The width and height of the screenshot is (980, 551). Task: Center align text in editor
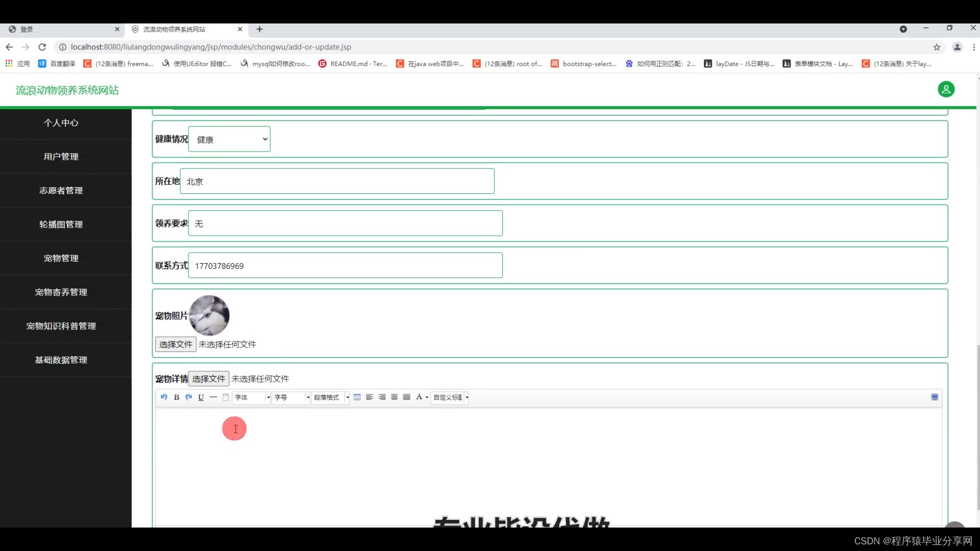tap(394, 397)
